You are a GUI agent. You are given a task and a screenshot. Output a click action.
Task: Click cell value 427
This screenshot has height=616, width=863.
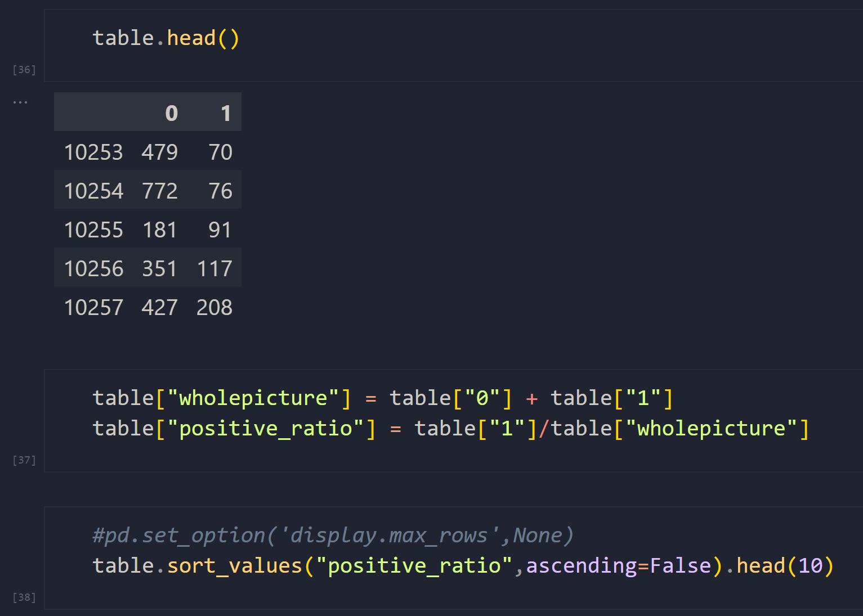coord(160,308)
